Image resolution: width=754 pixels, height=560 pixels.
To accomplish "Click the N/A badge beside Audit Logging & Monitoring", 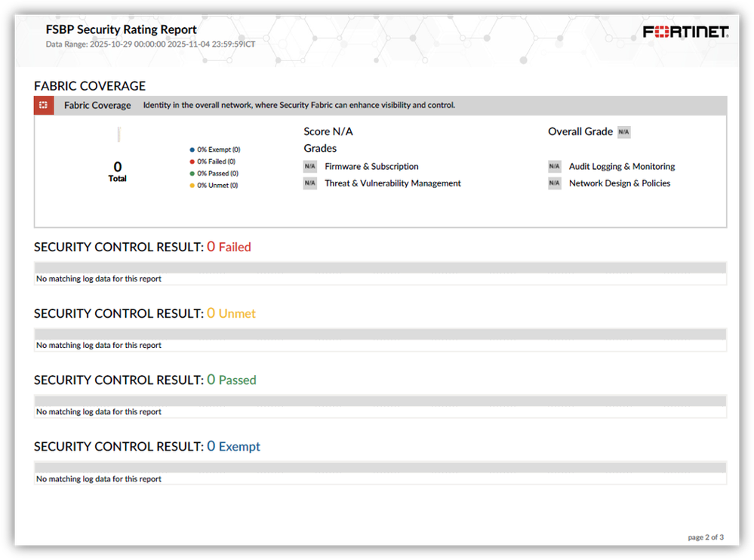I will point(555,167).
